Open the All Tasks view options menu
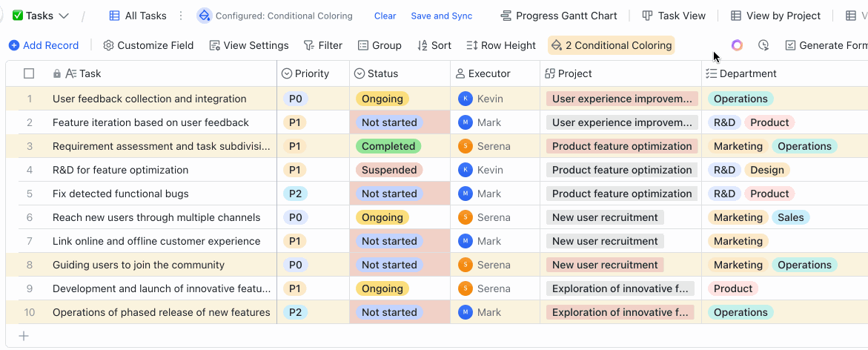 click(182, 16)
